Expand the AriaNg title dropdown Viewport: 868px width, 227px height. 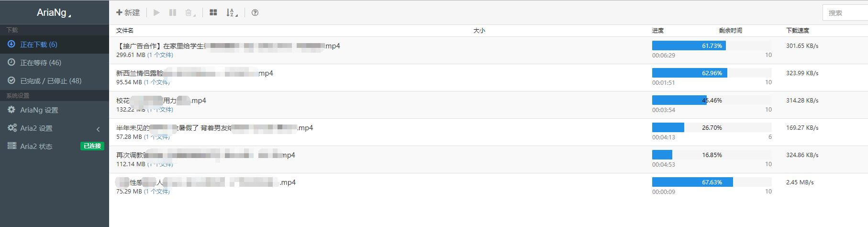pos(54,13)
